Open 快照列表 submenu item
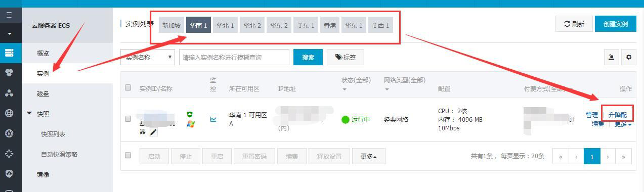The image size is (644, 192). point(53,134)
